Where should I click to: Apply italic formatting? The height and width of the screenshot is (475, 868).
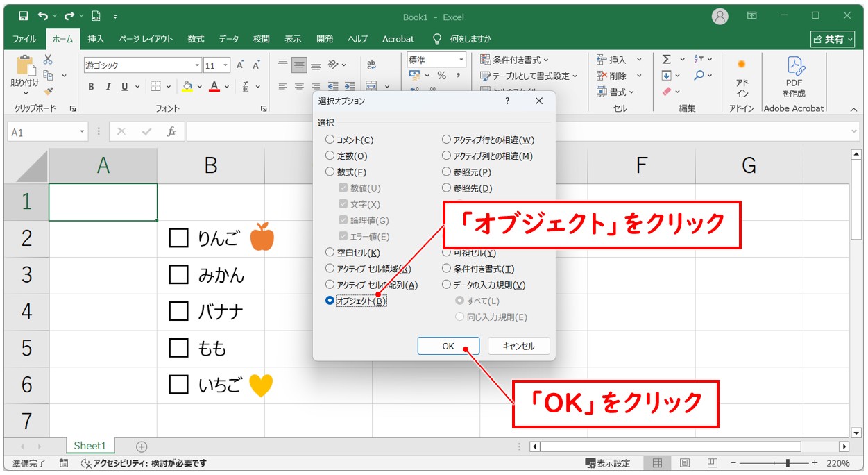[x=108, y=87]
